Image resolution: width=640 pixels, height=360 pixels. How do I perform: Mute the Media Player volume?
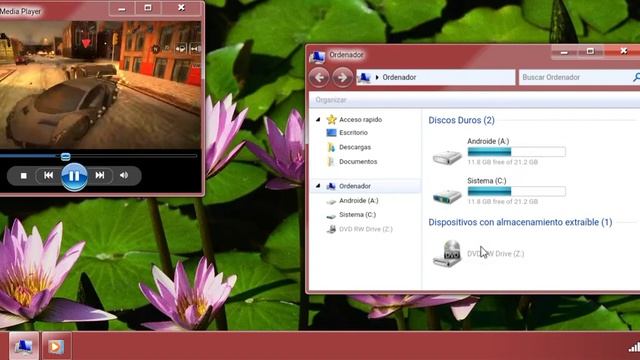[x=124, y=176]
